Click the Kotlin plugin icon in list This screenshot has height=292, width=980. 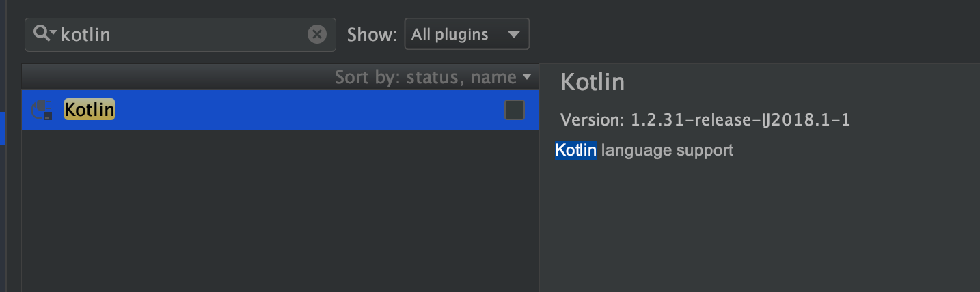43,110
